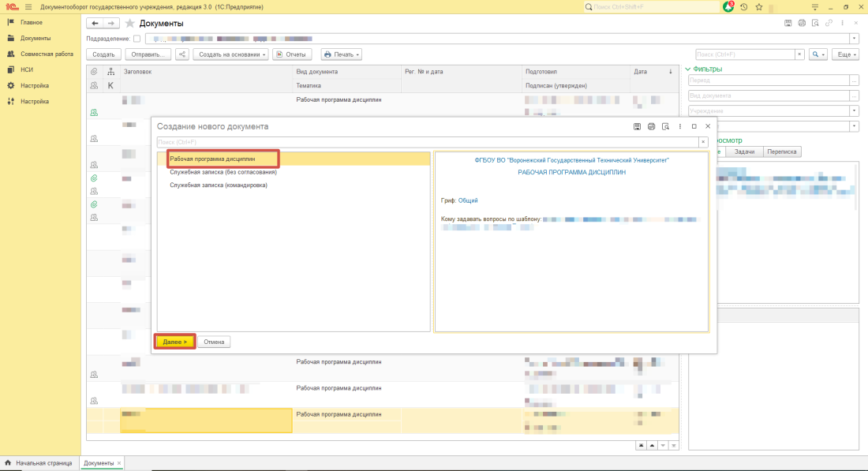Click the Далее button
868x471 pixels.
coord(174,342)
